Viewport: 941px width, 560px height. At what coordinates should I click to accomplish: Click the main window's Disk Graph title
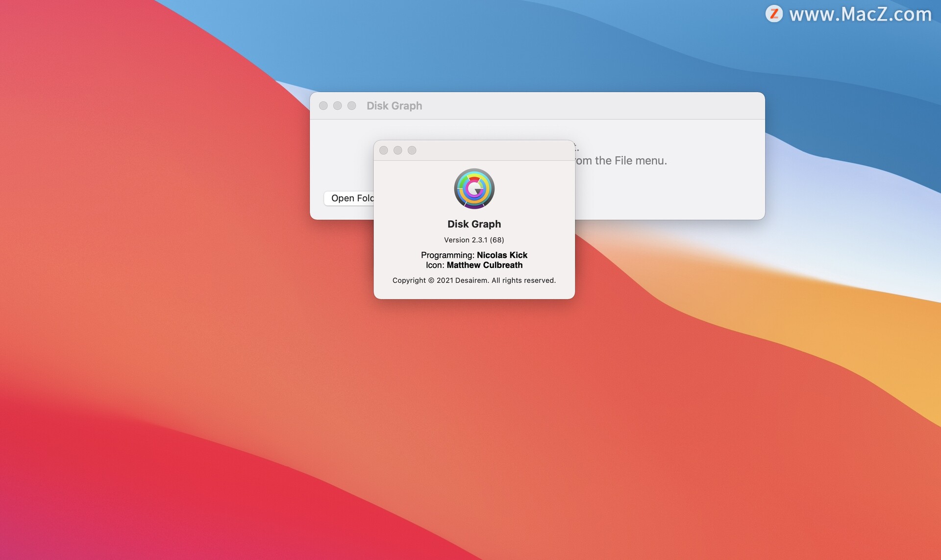click(394, 106)
